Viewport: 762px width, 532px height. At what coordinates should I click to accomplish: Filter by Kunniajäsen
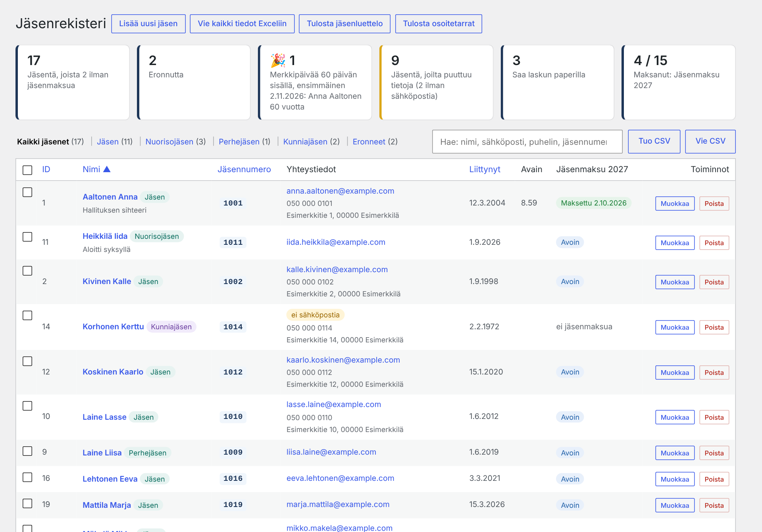click(312, 142)
